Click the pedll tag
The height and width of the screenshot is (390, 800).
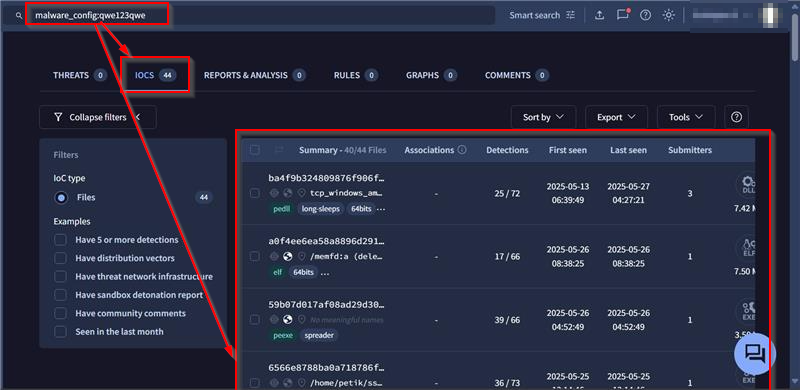pos(282,209)
